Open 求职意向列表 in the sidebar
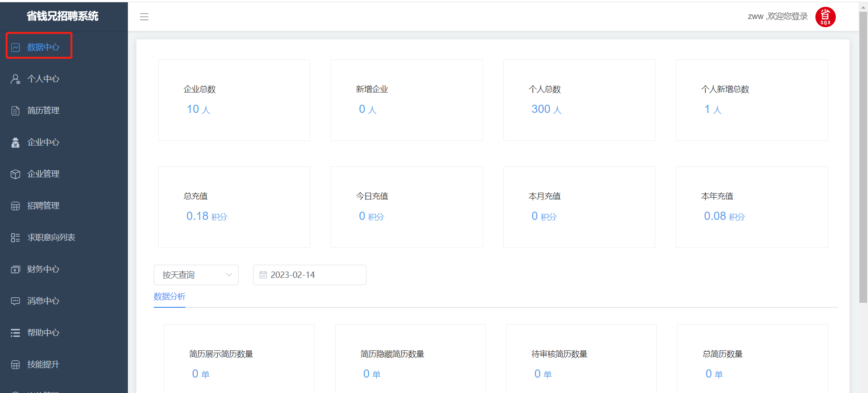This screenshot has height=393, width=868. [x=51, y=238]
